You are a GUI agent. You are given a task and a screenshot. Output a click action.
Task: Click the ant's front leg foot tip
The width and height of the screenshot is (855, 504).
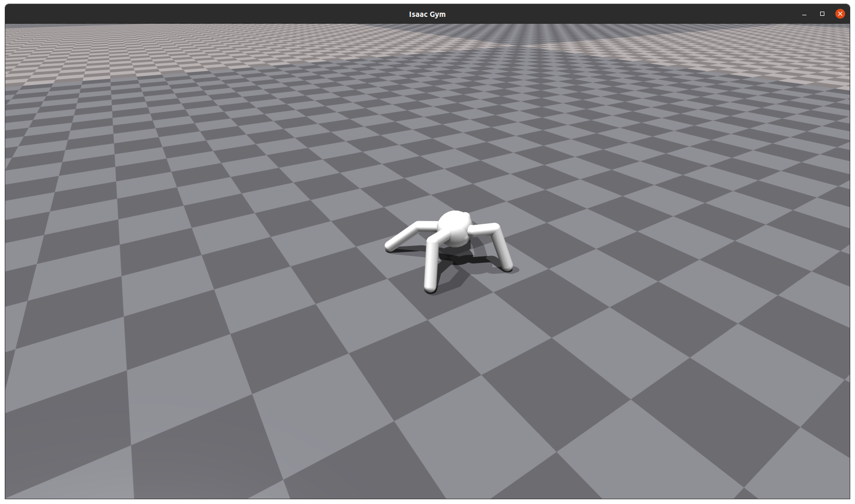[430, 288]
